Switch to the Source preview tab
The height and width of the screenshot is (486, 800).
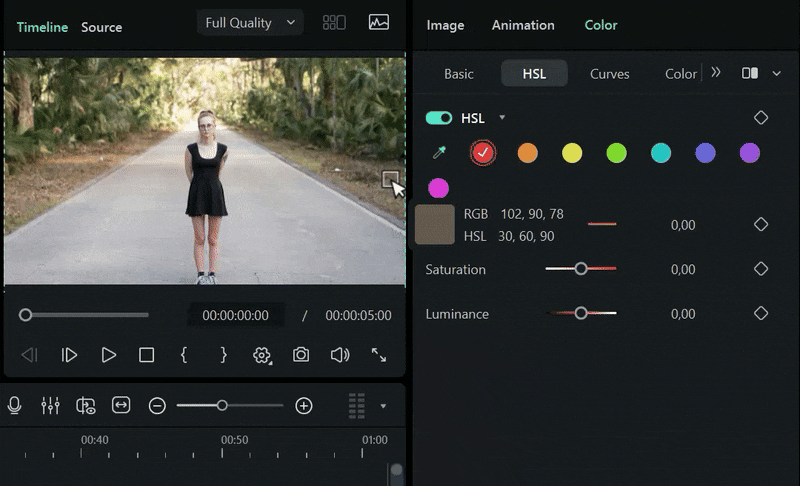tap(102, 27)
